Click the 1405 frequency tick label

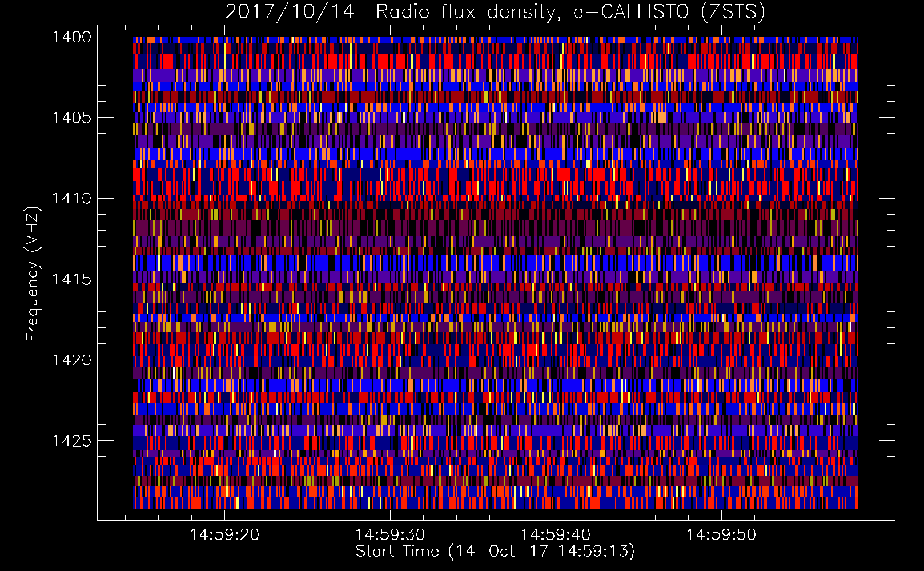71,118
